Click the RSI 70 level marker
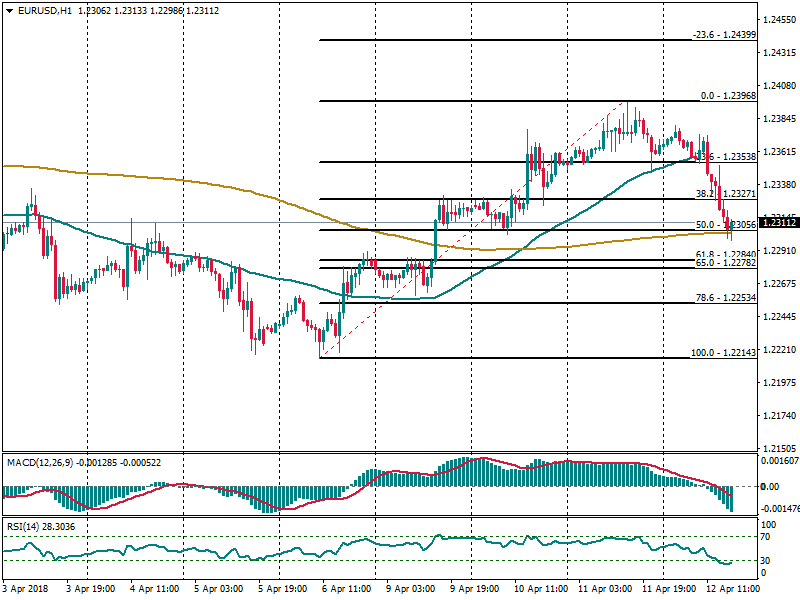 point(768,539)
